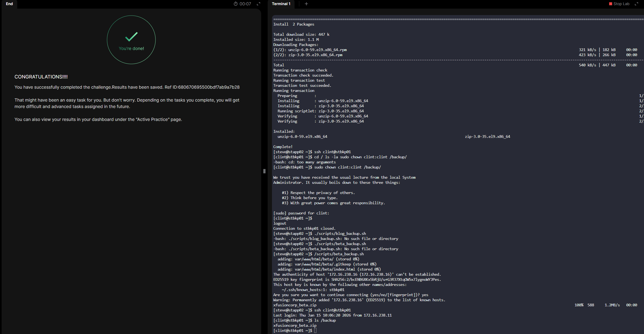
Task: Click the Complete! line in terminal
Action: (x=283, y=147)
